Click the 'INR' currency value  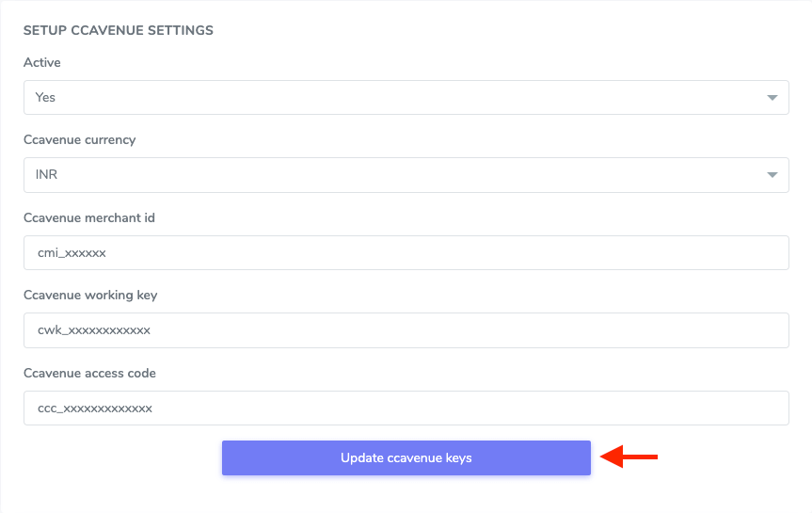47,175
